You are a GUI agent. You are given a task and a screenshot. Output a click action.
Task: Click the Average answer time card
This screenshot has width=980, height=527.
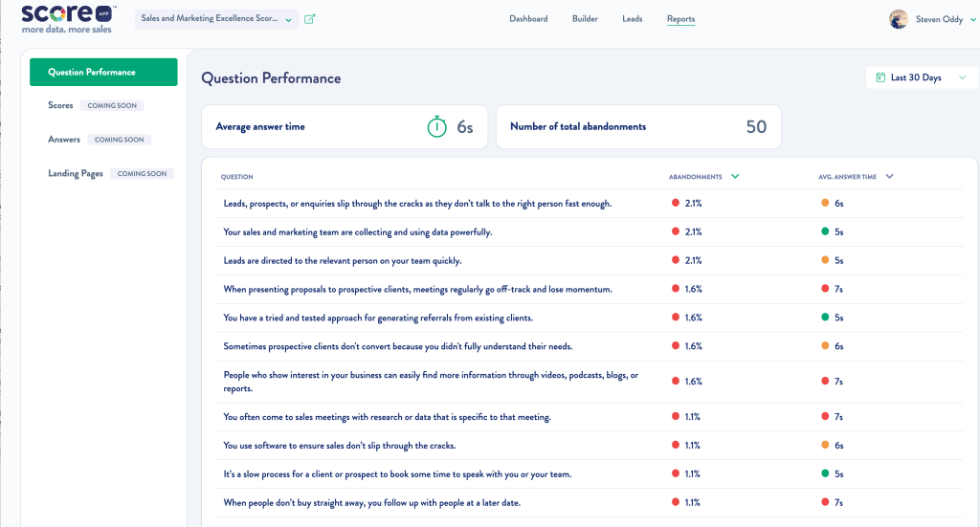(345, 127)
